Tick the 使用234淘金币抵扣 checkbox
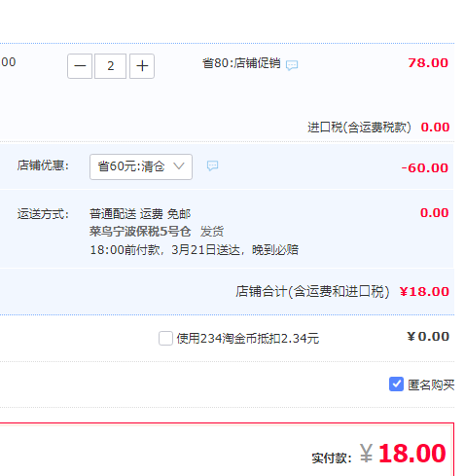 (165, 338)
